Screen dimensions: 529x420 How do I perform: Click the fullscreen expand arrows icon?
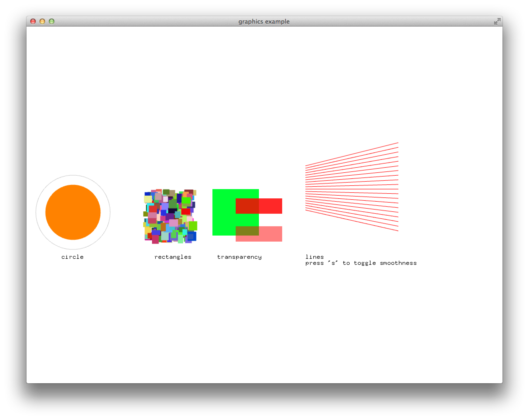tap(497, 22)
